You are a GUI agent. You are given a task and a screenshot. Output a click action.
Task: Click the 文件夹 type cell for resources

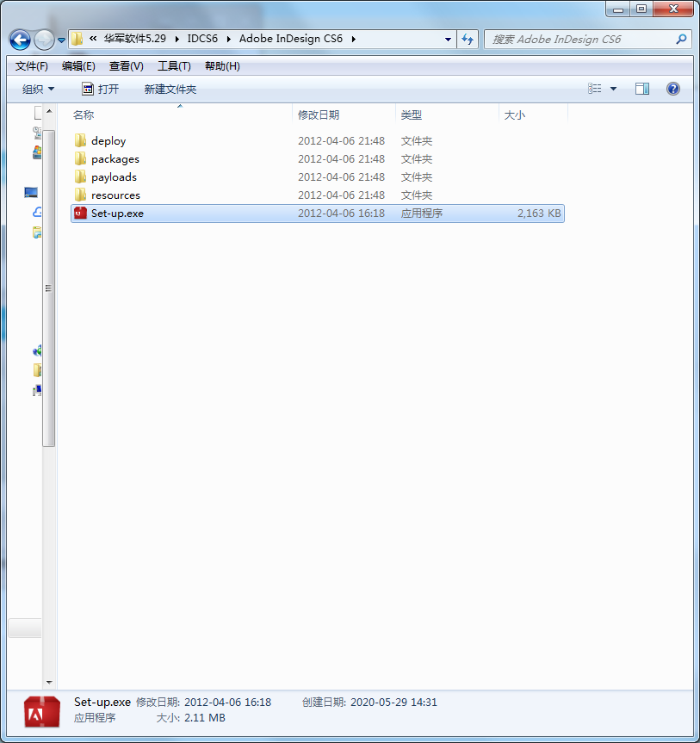point(417,195)
